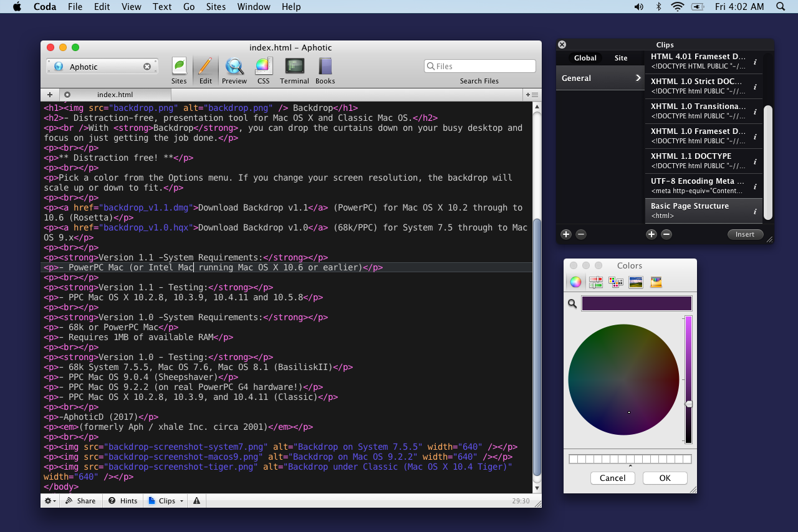
Task: Click the Insert button in Clips
Action: tap(744, 234)
